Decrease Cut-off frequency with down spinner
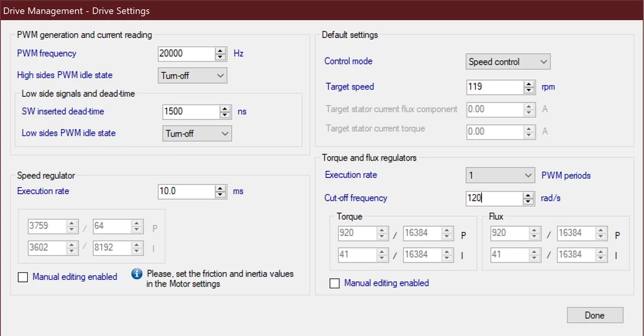The width and height of the screenshot is (644, 336). coord(528,202)
